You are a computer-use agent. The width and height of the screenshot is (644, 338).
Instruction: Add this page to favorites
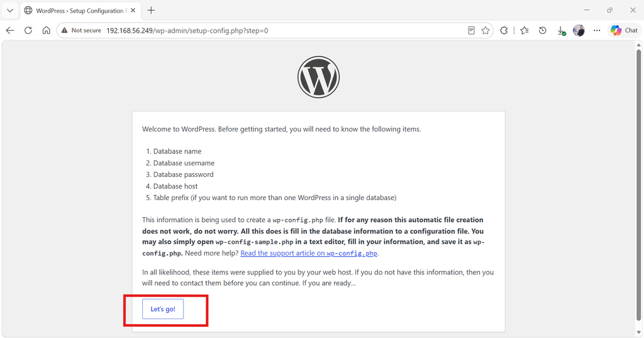click(486, 30)
